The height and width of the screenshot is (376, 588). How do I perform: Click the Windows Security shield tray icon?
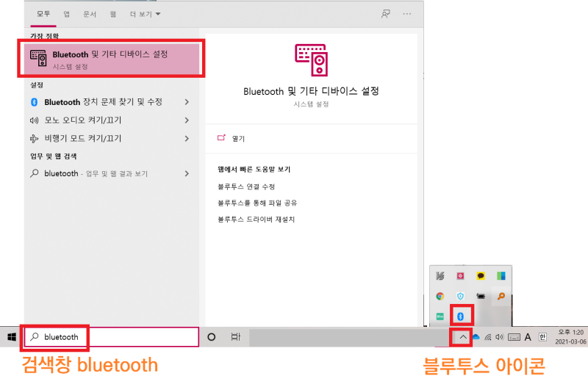[461, 296]
